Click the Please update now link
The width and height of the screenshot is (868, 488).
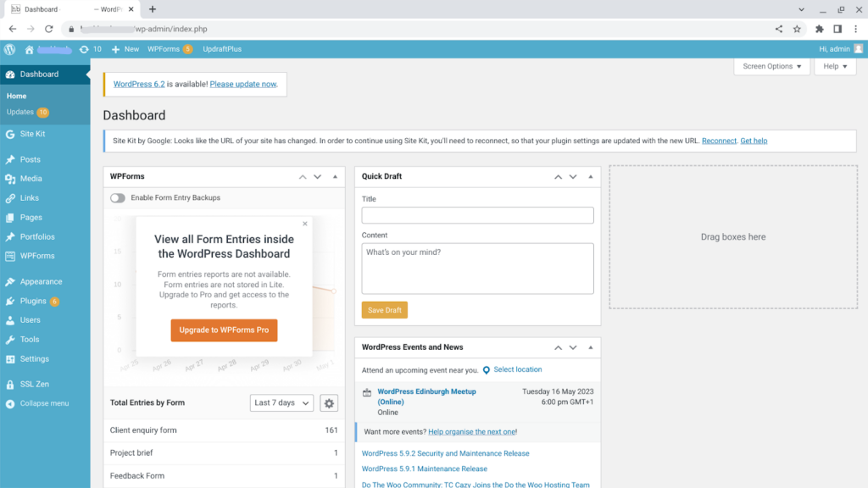click(243, 85)
